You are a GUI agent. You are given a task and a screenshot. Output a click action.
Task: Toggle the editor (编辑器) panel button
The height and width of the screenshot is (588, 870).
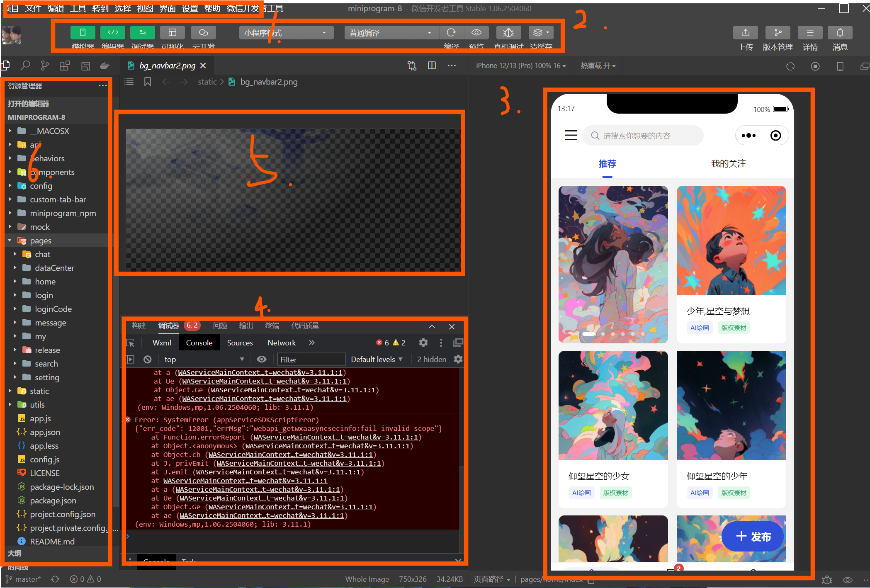[x=113, y=32]
